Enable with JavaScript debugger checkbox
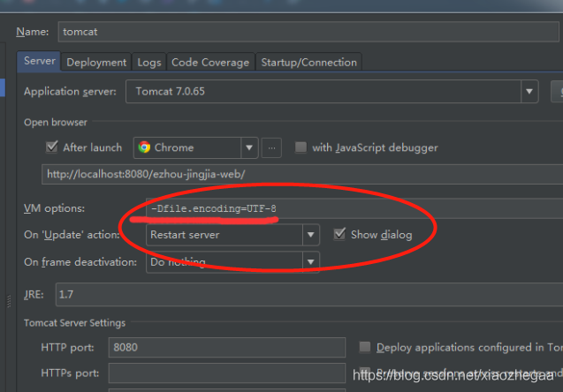Viewport: 563px width, 392px height. click(301, 147)
